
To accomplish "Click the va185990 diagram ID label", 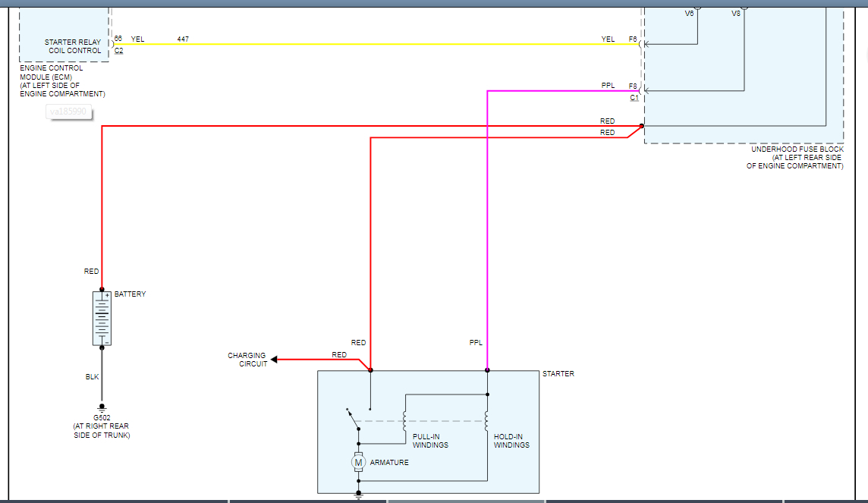I will (x=69, y=112).
